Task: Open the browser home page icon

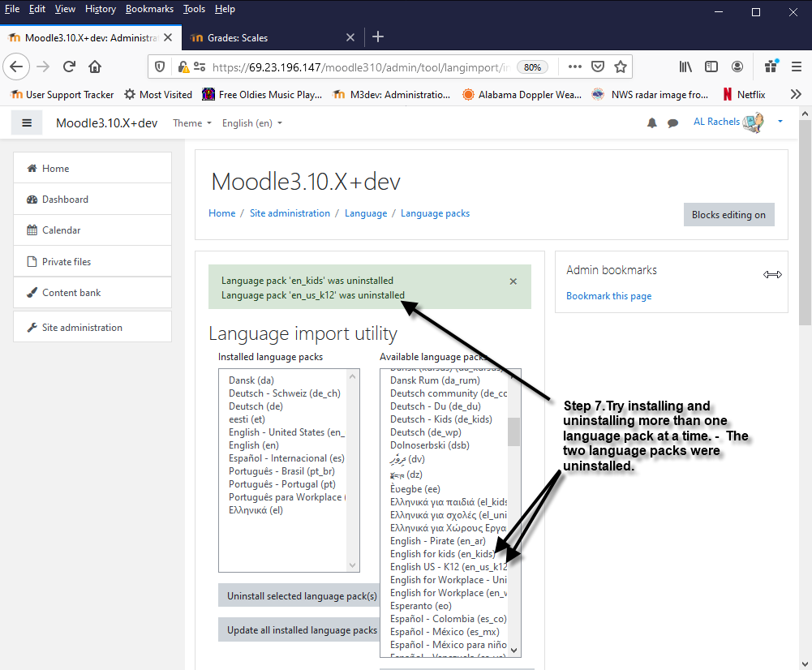Action: 95,67
